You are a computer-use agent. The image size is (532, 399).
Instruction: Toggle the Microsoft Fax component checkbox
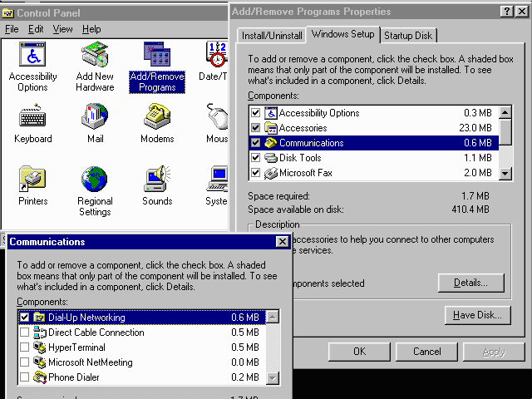click(x=255, y=173)
